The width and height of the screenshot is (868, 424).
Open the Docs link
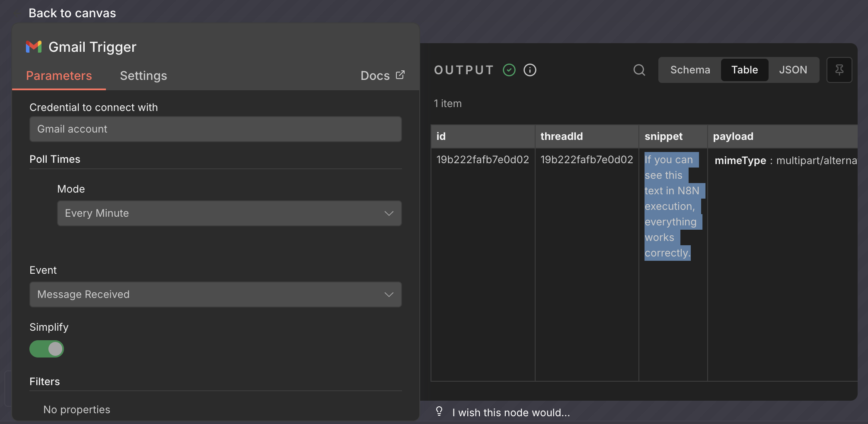click(375, 76)
